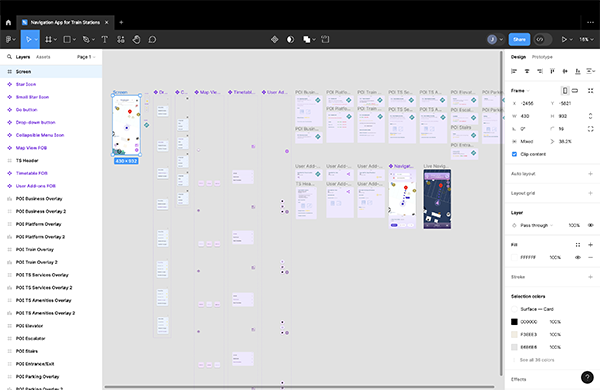The width and height of the screenshot is (600, 390).
Task: Click the help question mark button
Action: pyautogui.click(x=587, y=377)
